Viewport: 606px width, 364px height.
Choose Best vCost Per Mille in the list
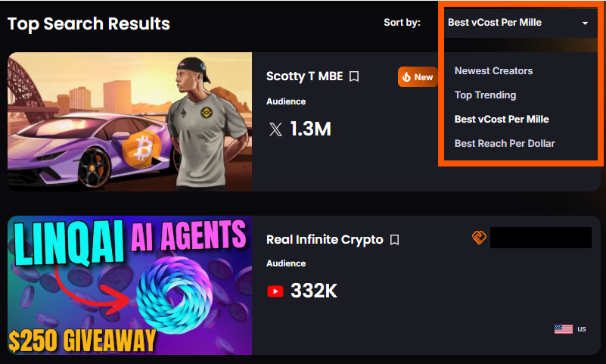502,119
